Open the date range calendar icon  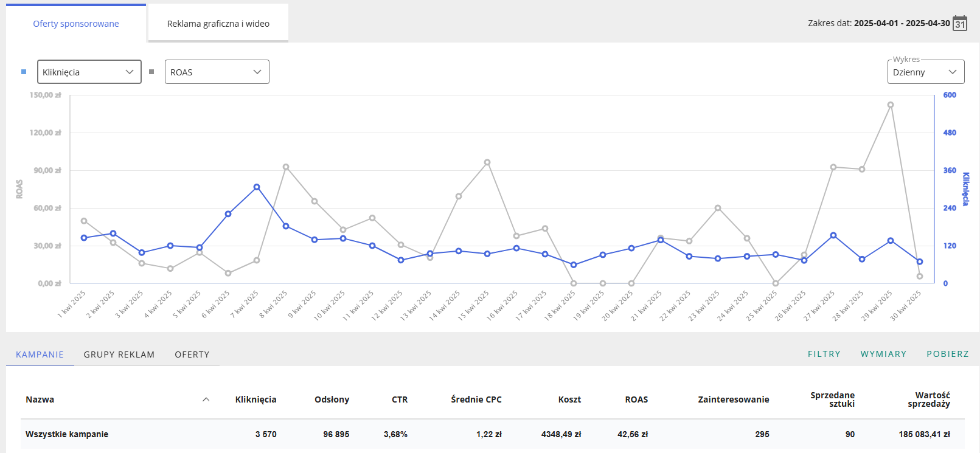[x=960, y=23]
